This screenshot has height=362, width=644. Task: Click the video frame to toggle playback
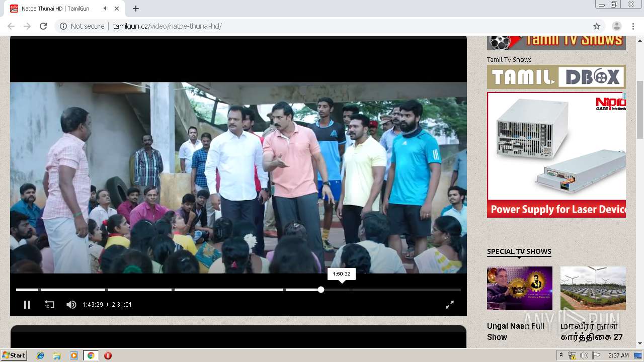(x=238, y=177)
